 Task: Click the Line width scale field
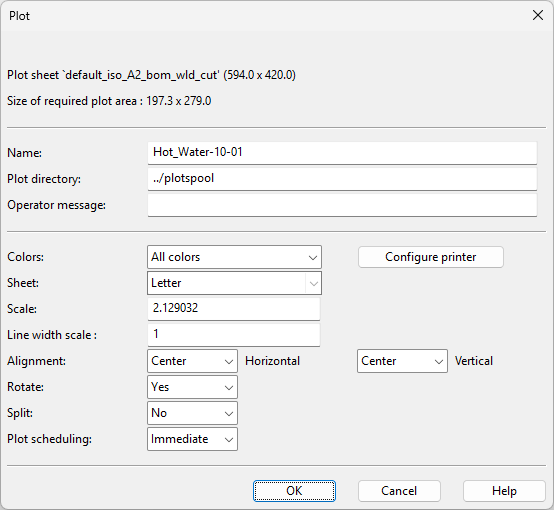point(234,335)
